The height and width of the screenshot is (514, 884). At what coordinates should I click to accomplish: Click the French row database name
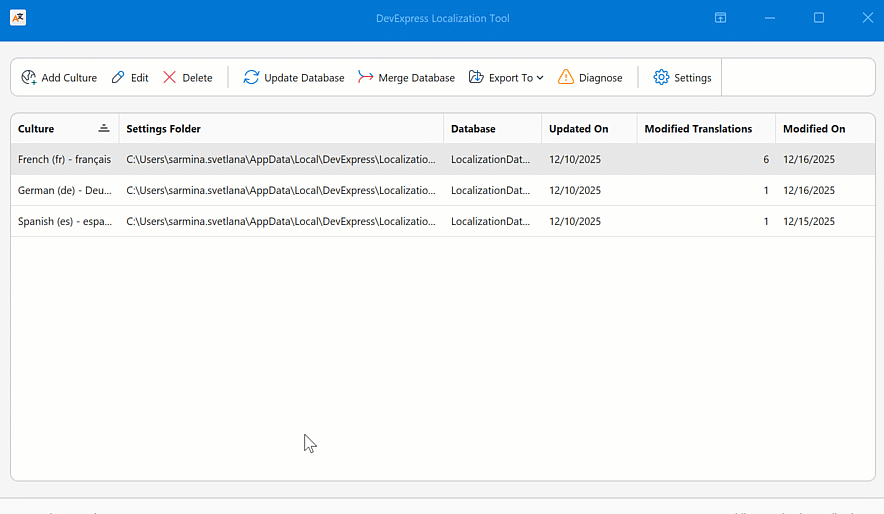point(490,159)
